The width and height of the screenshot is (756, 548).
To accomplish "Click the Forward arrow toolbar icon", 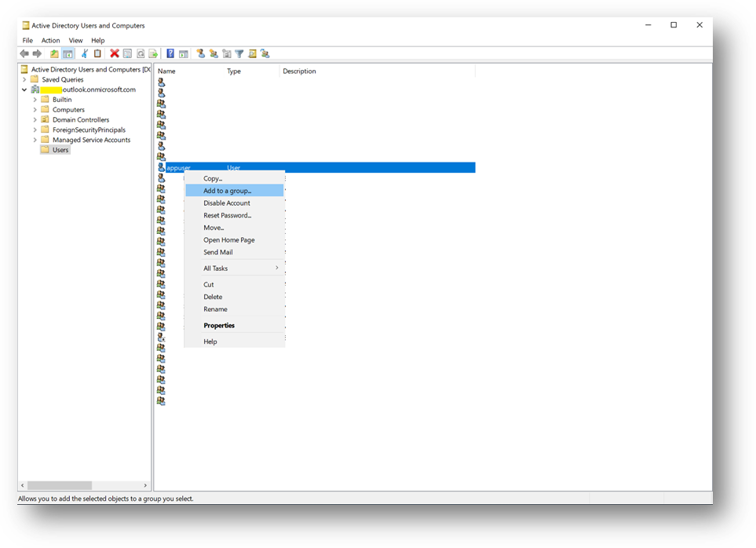I will click(x=37, y=53).
